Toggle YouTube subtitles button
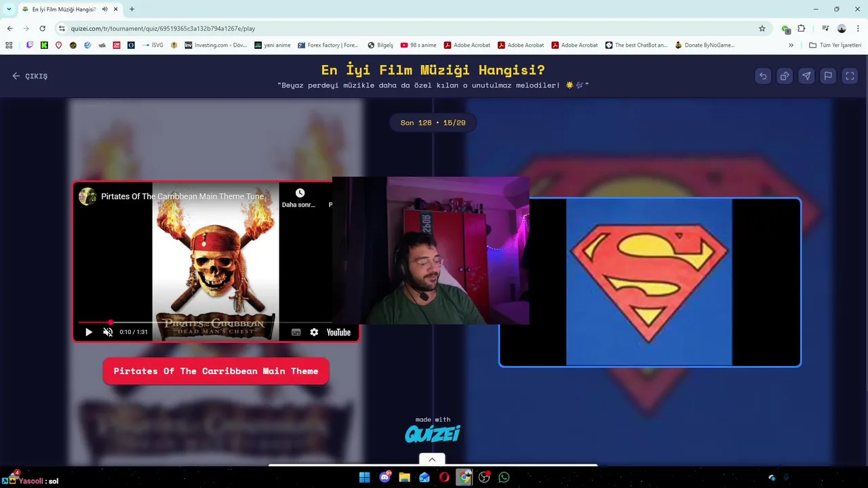Screen dimensions: 868x488 click(x=296, y=332)
